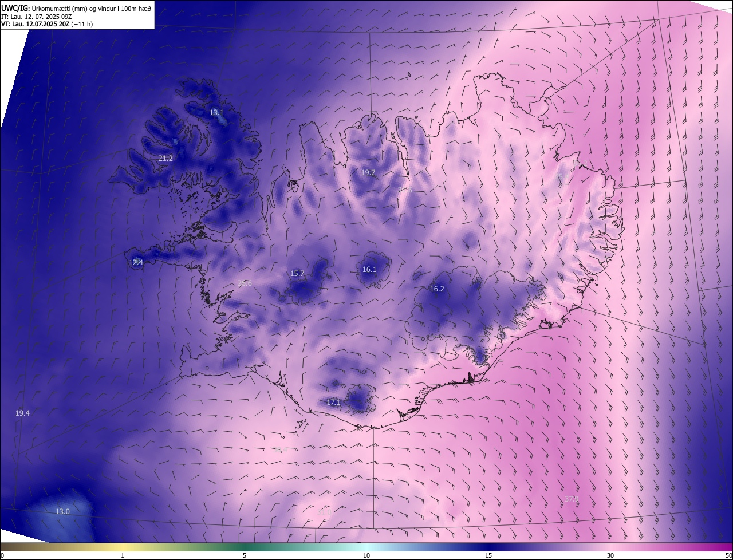This screenshot has width=733, height=560.
Task: Click the '50' tick on the color scale
Action: pos(728,555)
